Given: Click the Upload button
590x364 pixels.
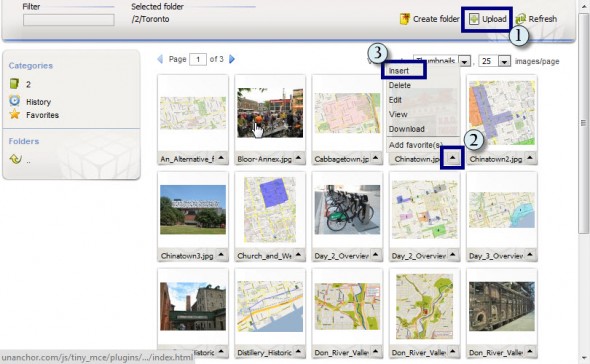Looking at the screenshot, I should [x=488, y=19].
